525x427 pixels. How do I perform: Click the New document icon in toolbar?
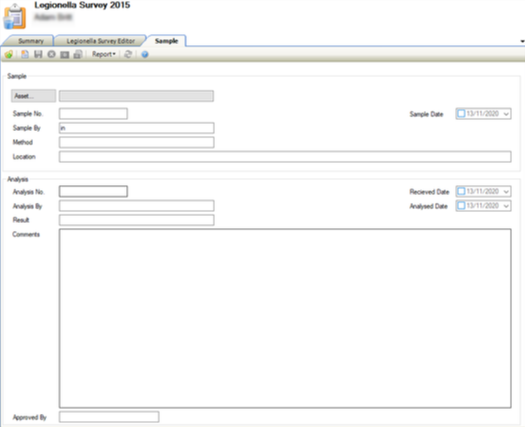pos(25,54)
